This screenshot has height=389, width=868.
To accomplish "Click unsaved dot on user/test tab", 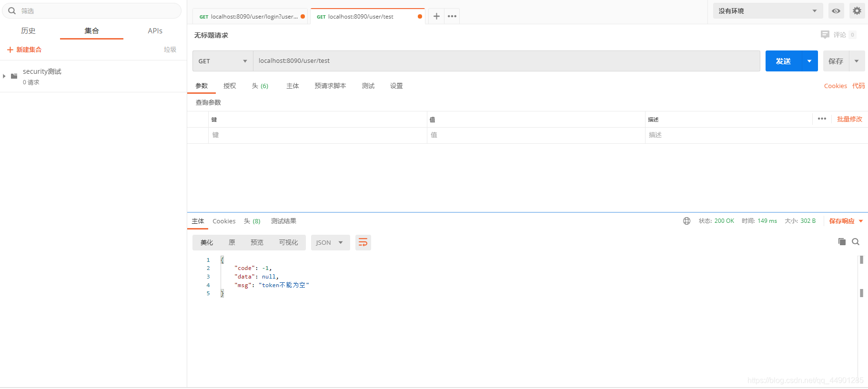I will [x=420, y=16].
